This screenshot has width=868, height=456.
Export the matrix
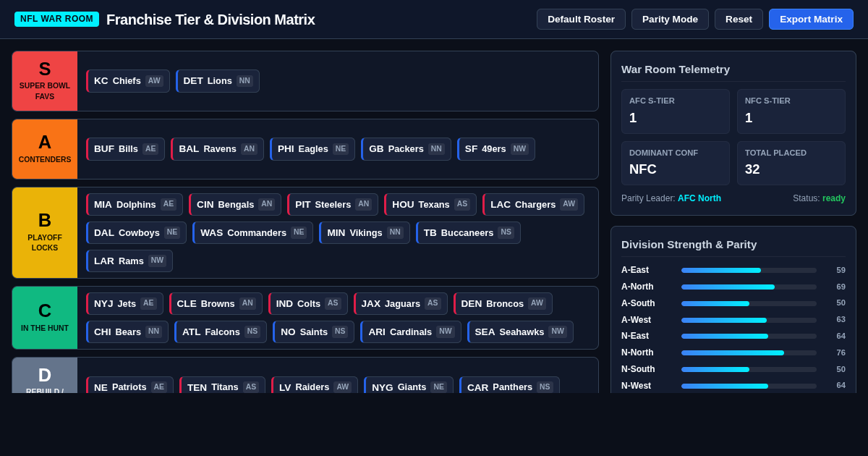click(811, 20)
